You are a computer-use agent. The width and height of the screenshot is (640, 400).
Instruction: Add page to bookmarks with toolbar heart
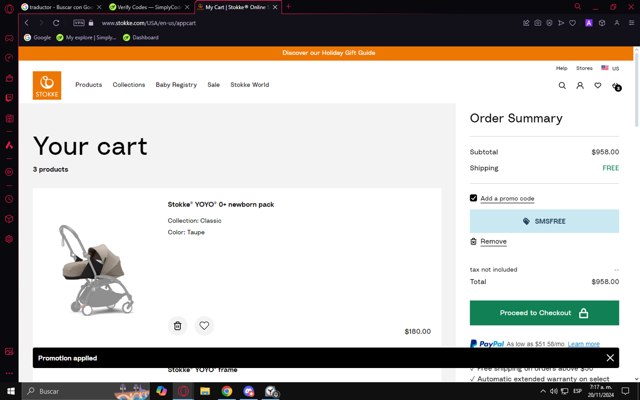pos(573,23)
